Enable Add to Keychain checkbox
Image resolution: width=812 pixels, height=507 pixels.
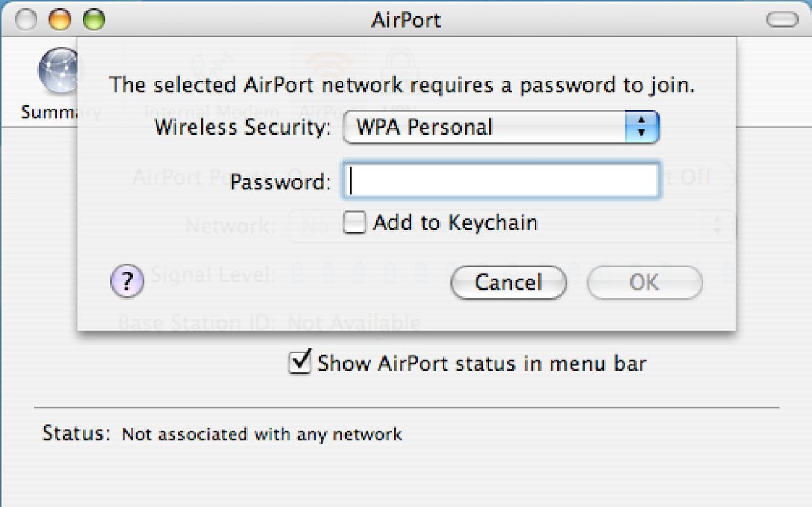(354, 223)
